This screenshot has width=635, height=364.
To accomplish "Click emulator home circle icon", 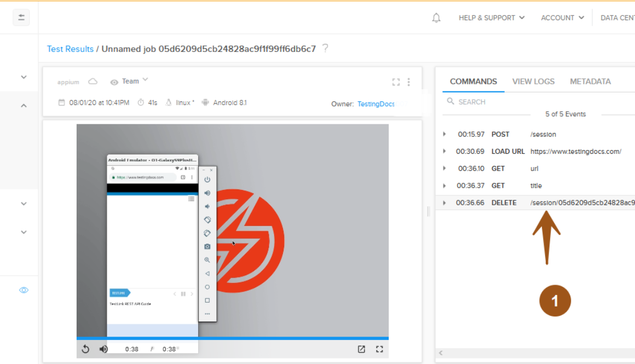I will pos(207,287).
